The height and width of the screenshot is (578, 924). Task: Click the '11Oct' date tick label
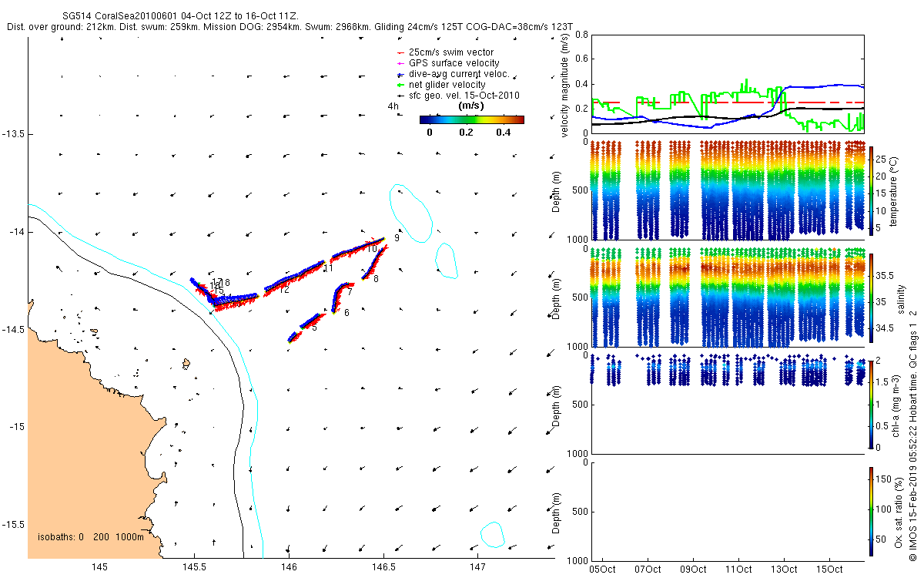[738, 570]
